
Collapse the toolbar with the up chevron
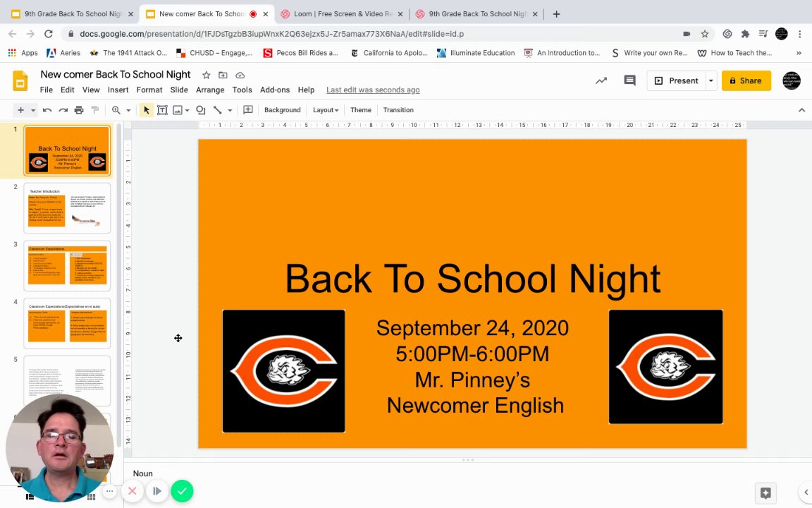pyautogui.click(x=801, y=110)
